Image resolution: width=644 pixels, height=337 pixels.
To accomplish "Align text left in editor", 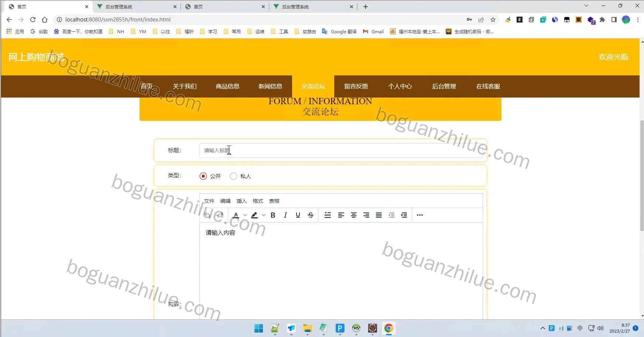I will [x=341, y=215].
